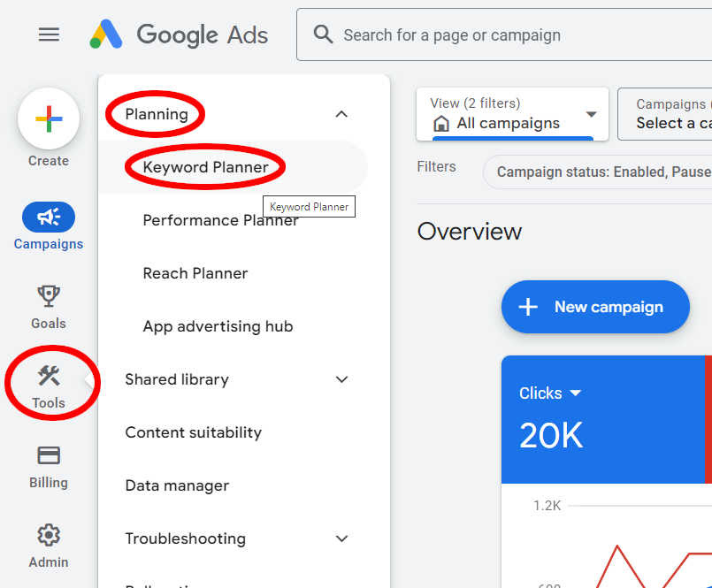Open the Tools section
The height and width of the screenshot is (588, 712).
(x=49, y=387)
